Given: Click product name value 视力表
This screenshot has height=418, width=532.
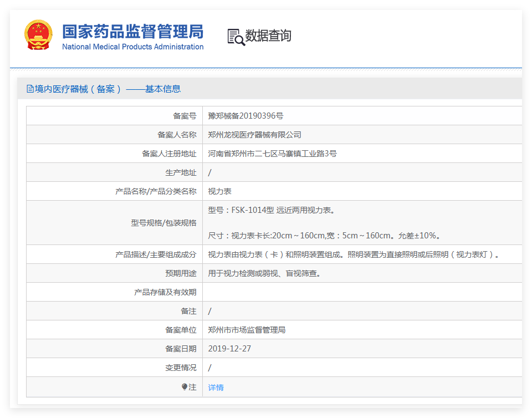Looking at the screenshot, I should pyautogui.click(x=219, y=191).
